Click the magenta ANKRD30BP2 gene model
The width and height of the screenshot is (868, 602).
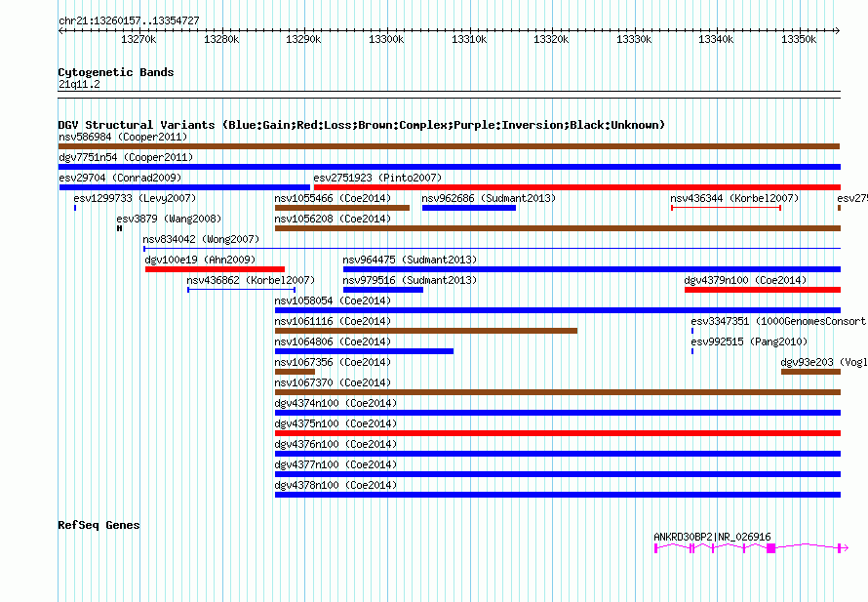pyautogui.click(x=751, y=548)
